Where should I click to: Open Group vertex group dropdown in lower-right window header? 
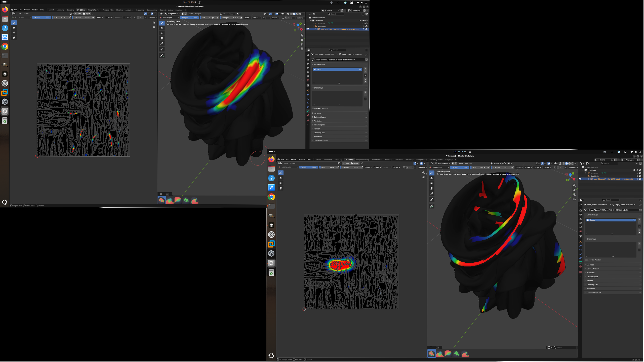tap(496, 163)
